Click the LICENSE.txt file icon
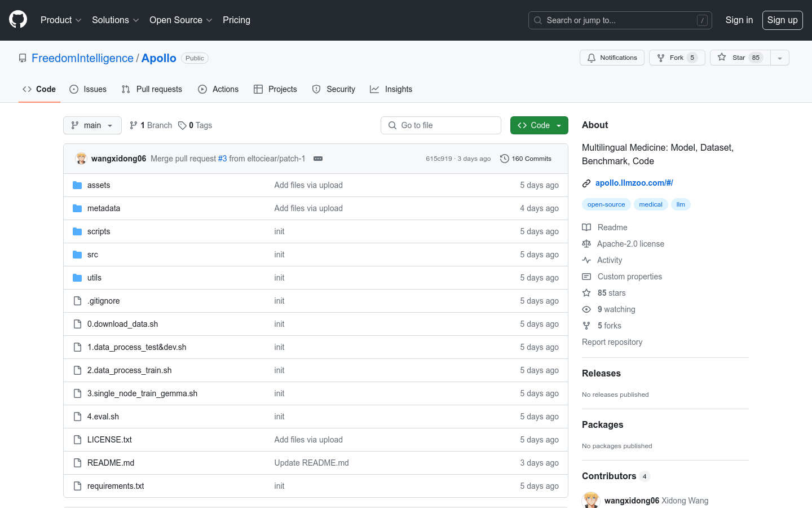812x508 pixels. click(78, 440)
